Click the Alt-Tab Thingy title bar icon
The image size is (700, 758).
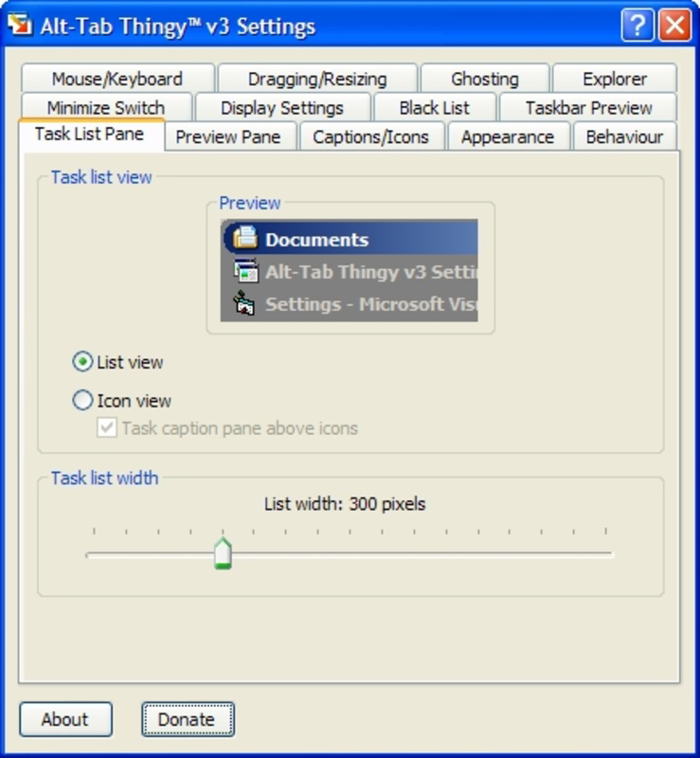(20, 25)
